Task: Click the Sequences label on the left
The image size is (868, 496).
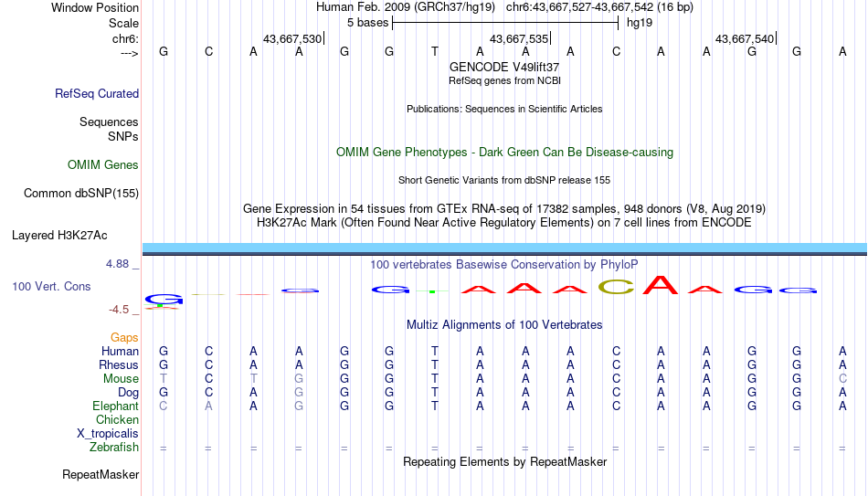Action: [109, 121]
